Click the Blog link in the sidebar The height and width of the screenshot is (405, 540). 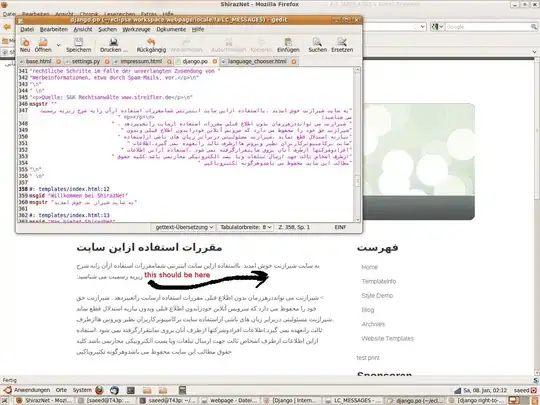(368, 310)
